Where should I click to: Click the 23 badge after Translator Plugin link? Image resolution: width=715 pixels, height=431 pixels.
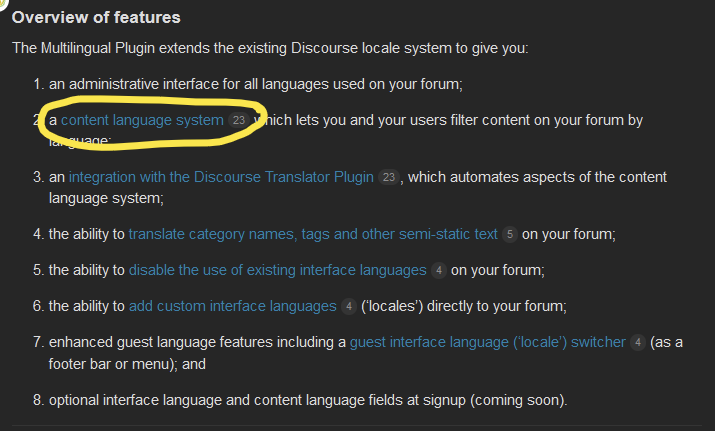tap(389, 177)
